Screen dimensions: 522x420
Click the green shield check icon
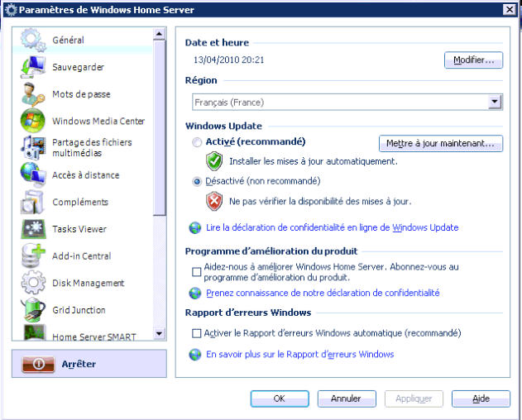point(214,161)
